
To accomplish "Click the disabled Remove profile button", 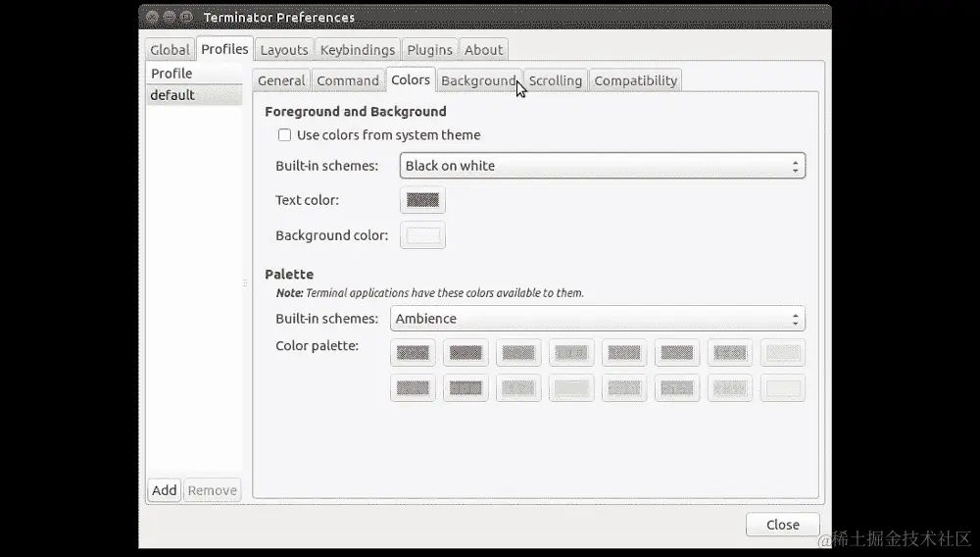I will 213,490.
